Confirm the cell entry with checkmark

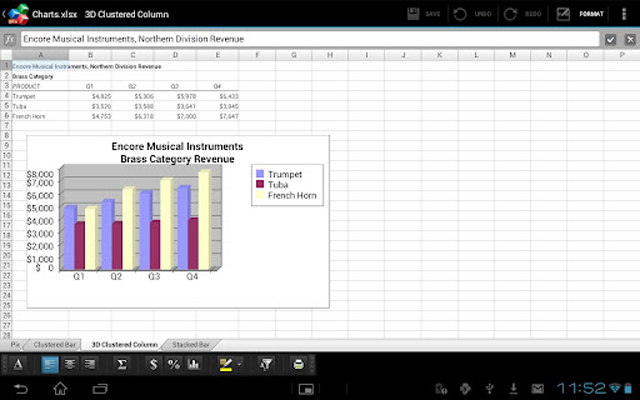click(611, 39)
